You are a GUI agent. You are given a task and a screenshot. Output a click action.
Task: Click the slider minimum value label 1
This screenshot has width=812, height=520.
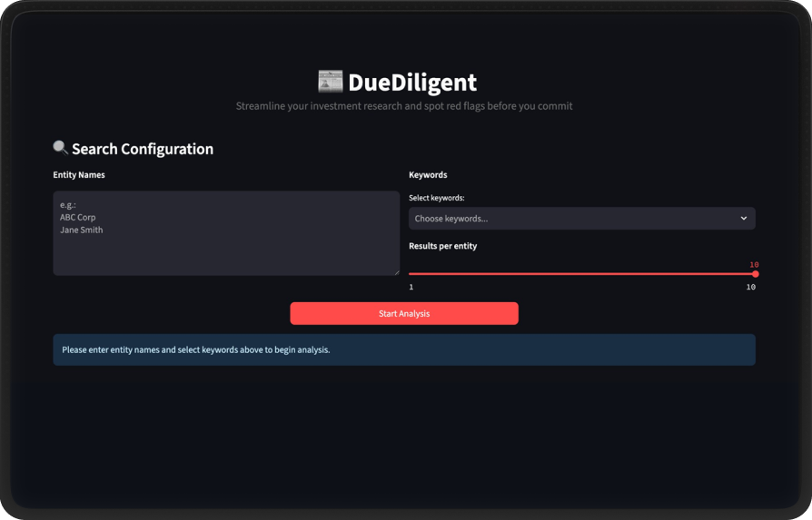[411, 287]
